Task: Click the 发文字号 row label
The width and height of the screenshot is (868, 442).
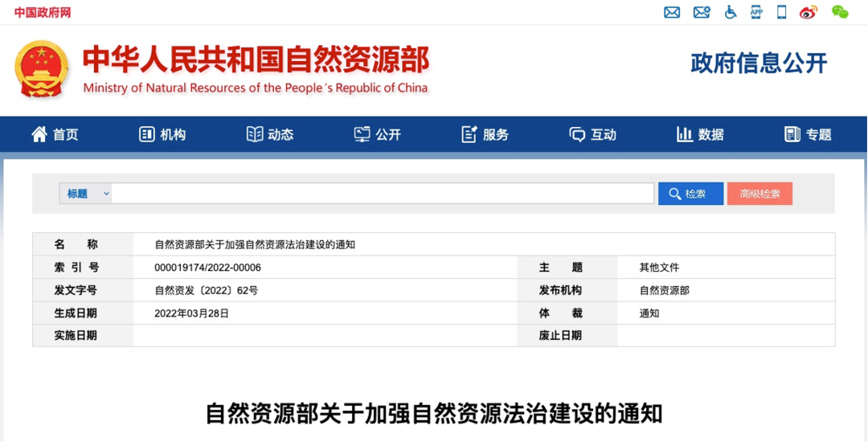Action: (76, 290)
